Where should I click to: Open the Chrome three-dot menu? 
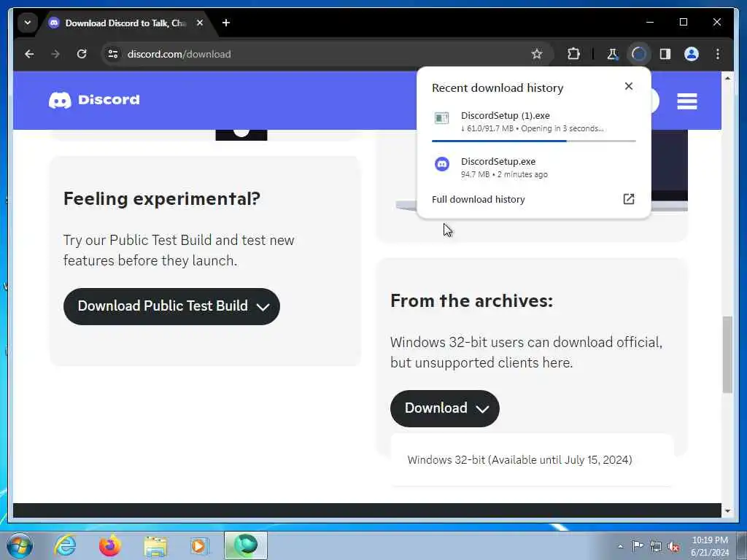[718, 54]
